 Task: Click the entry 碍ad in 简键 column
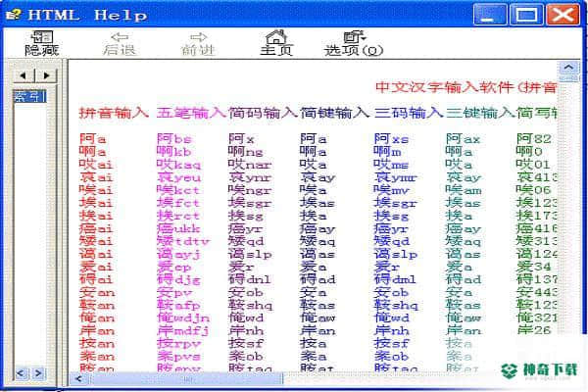point(318,279)
